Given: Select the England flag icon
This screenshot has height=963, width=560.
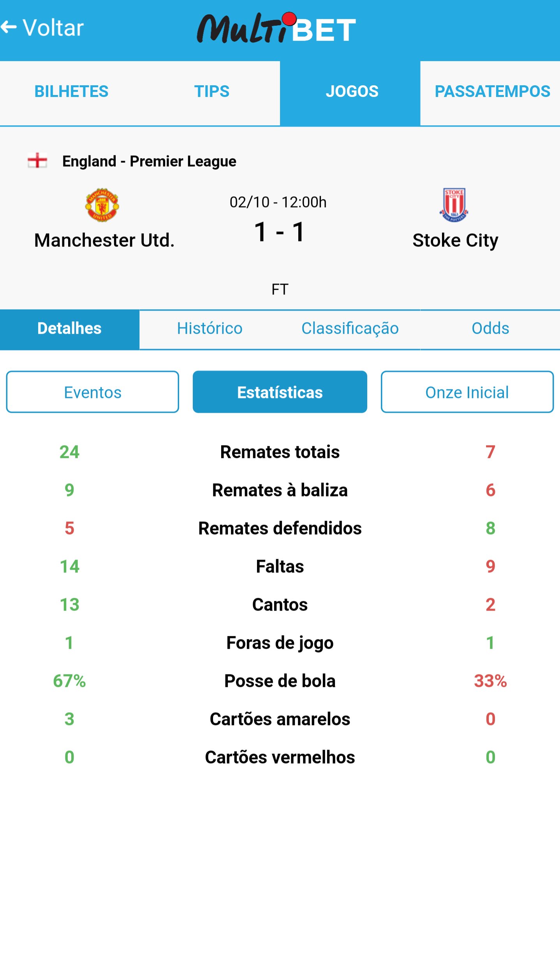Looking at the screenshot, I should (x=37, y=161).
